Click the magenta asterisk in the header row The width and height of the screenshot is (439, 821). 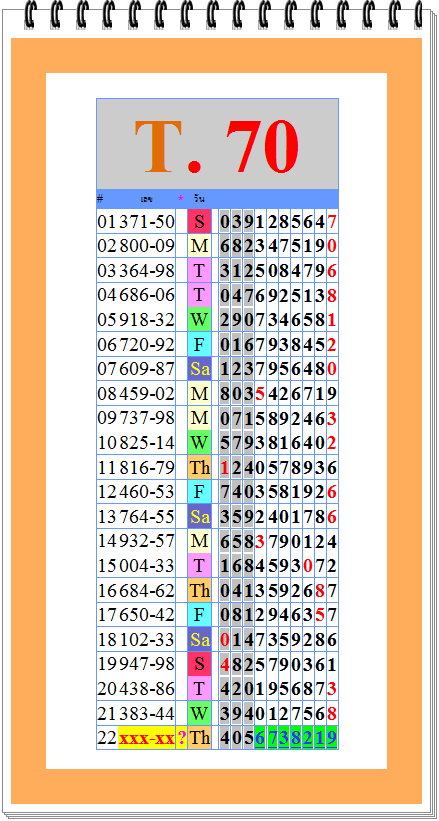click(x=181, y=198)
